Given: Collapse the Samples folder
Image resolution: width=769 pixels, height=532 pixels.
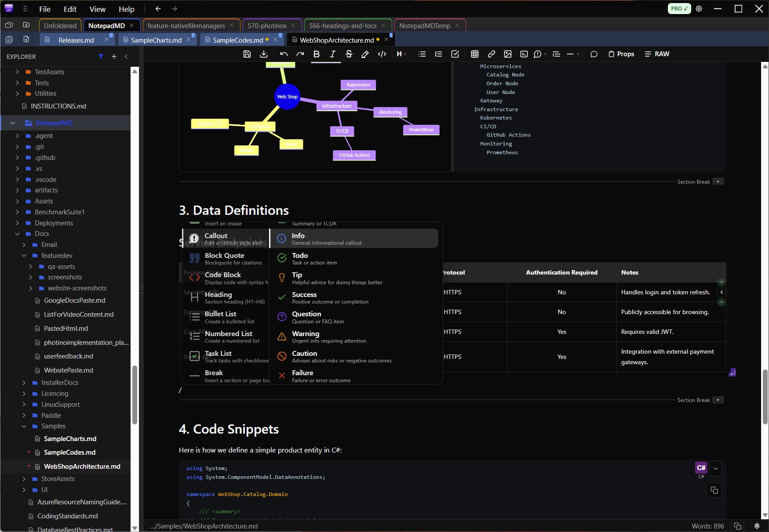Looking at the screenshot, I should pyautogui.click(x=24, y=426).
